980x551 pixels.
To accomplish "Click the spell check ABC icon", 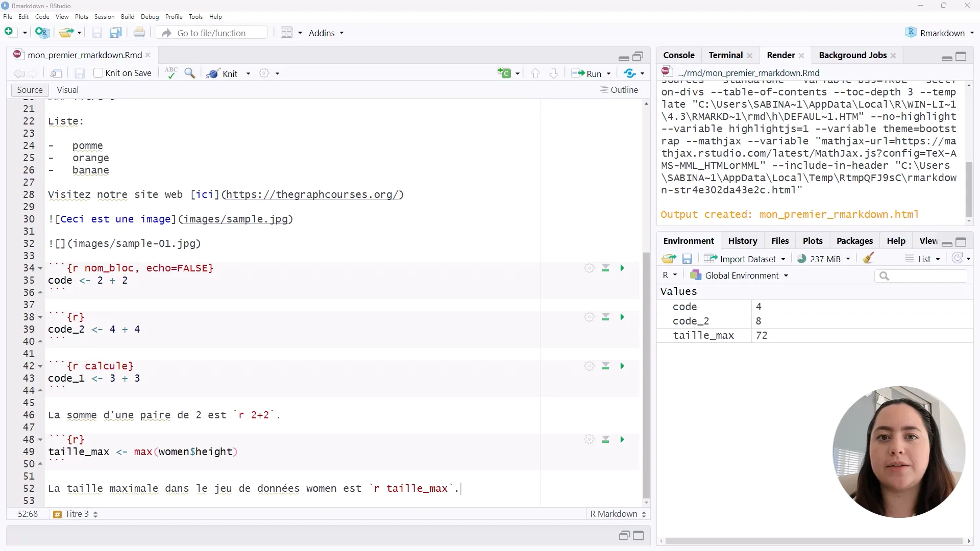I will (x=171, y=73).
